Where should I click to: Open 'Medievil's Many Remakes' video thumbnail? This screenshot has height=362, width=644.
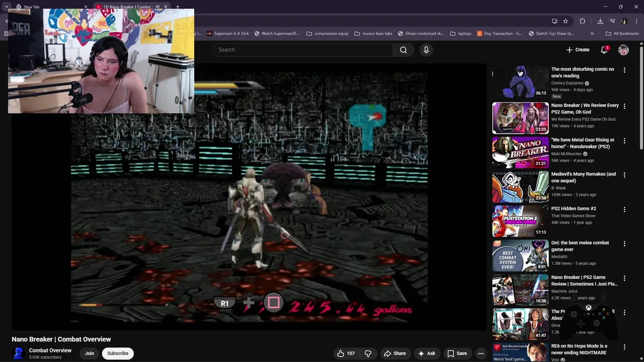pyautogui.click(x=520, y=187)
